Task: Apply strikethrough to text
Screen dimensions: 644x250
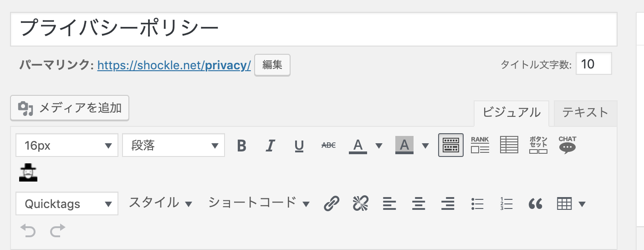Action: [x=328, y=146]
